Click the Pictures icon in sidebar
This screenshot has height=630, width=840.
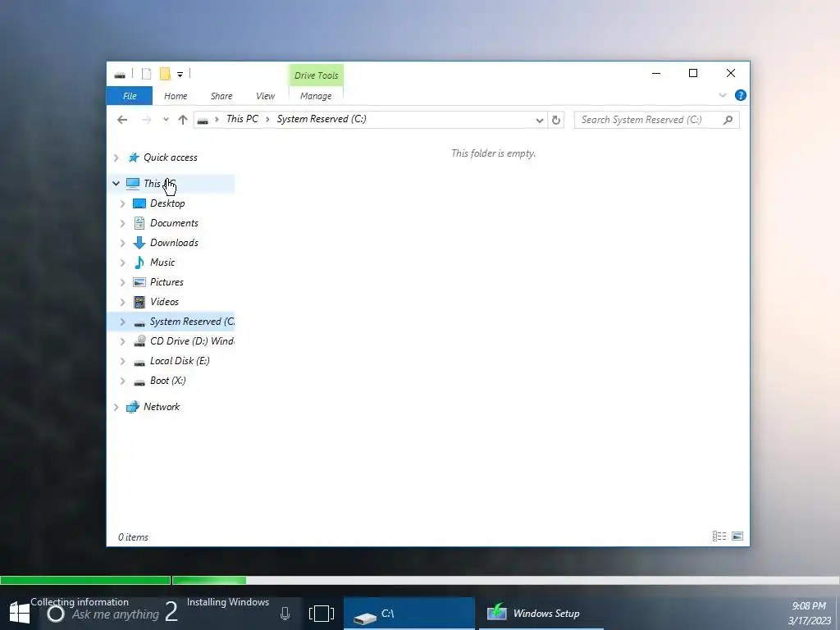coord(139,282)
